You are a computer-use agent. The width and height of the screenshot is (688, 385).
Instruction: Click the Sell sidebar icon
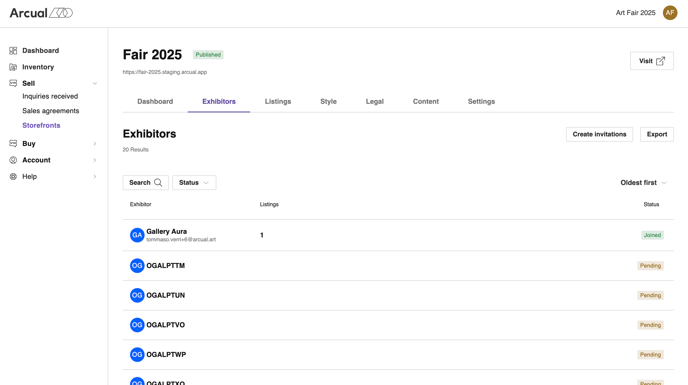(x=13, y=83)
